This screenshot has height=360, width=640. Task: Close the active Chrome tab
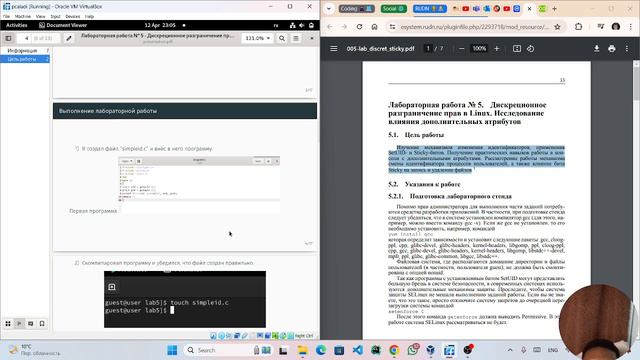(x=530, y=9)
